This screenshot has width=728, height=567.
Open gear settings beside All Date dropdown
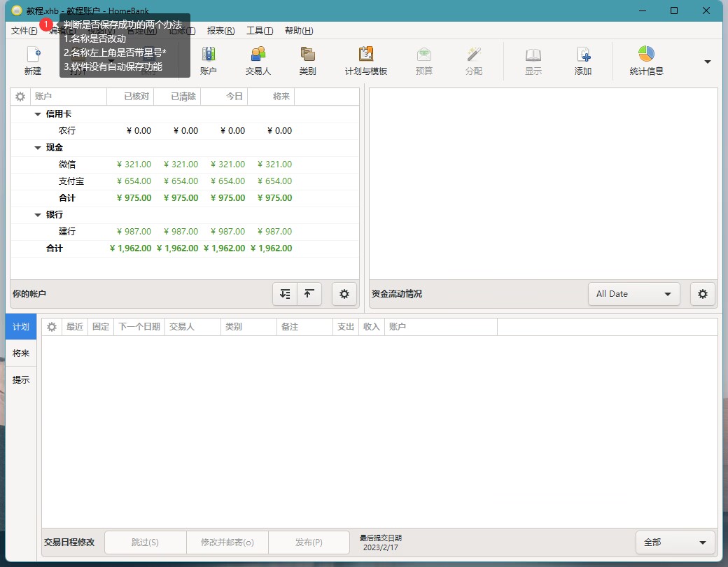click(703, 295)
